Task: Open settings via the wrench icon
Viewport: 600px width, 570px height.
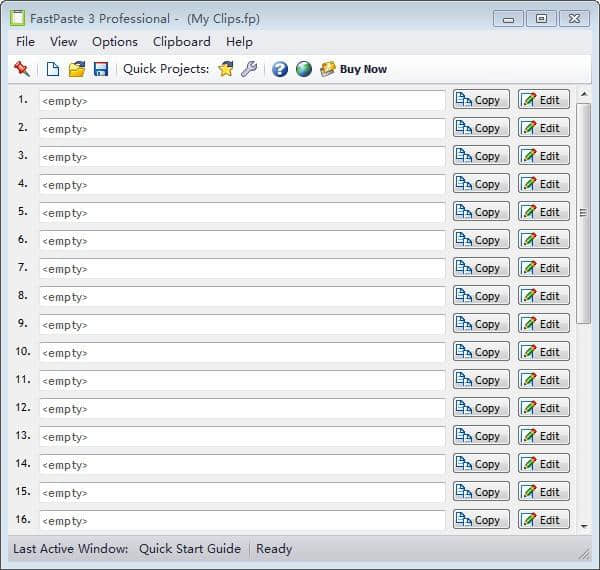Action: (x=249, y=69)
